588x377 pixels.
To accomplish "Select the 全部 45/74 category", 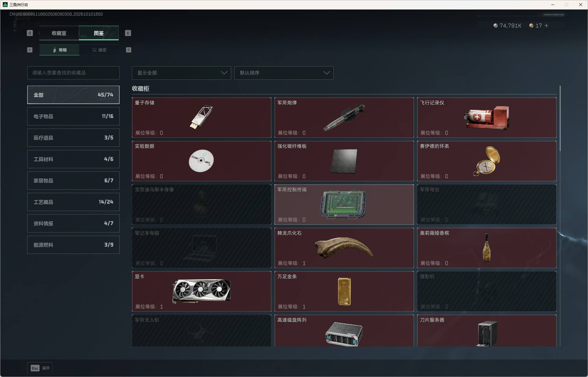I will pos(73,95).
